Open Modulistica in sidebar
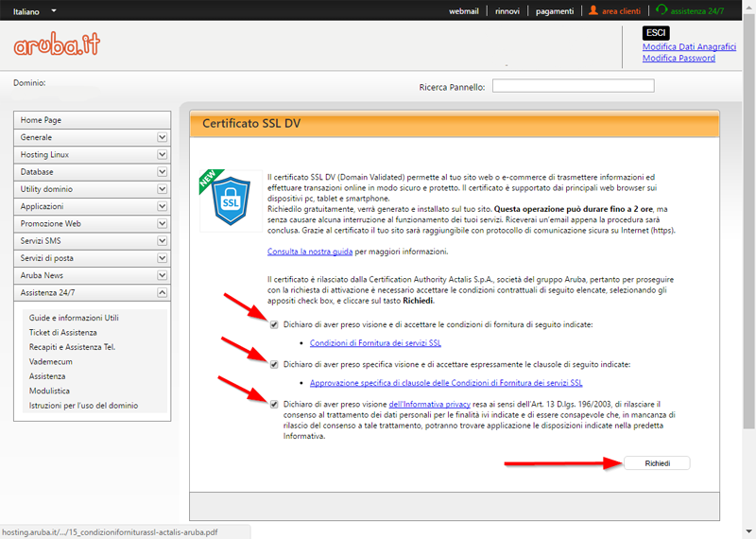Image resolution: width=756 pixels, height=539 pixels. coord(49,391)
